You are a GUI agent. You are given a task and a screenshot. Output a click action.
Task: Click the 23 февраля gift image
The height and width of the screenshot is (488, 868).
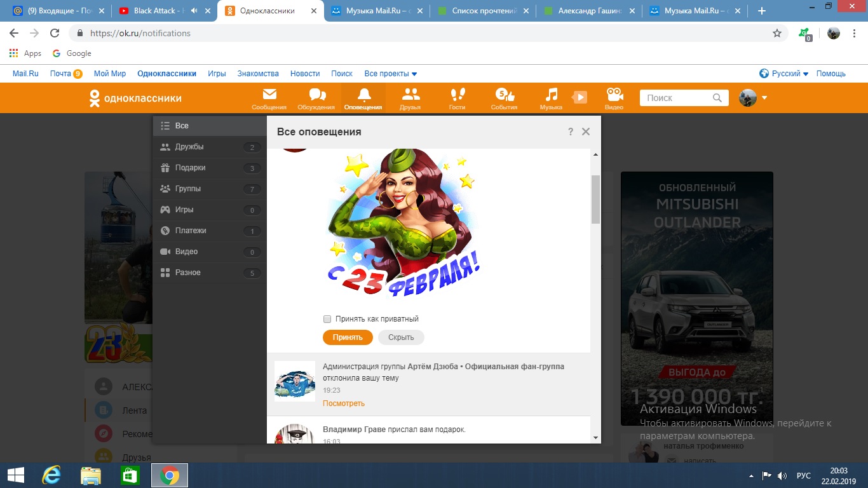[x=403, y=224]
